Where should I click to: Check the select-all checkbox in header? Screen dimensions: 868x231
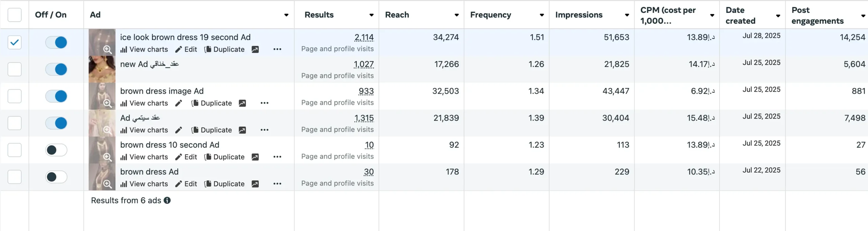coord(15,15)
